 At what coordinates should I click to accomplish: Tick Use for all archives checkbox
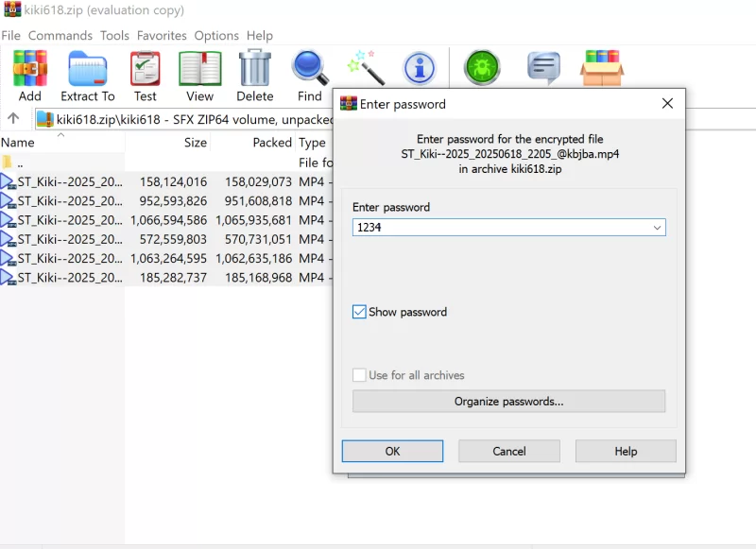[x=359, y=375]
